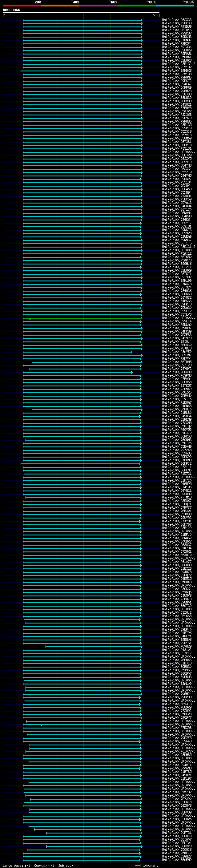The height and width of the screenshot is (868, 197).
Task: Select the UniRef100_A4SAS4 hit label
Action: pos(177,417)
